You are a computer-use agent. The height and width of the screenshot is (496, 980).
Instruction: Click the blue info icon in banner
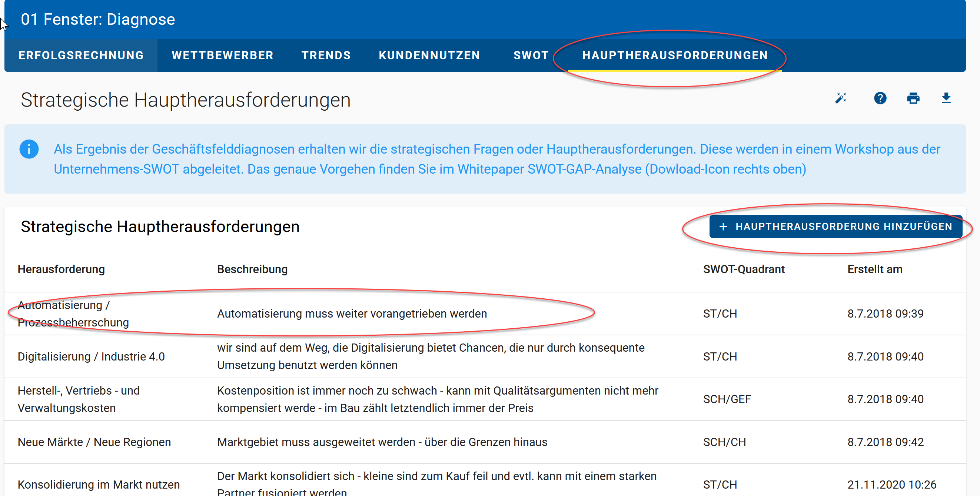(x=29, y=149)
